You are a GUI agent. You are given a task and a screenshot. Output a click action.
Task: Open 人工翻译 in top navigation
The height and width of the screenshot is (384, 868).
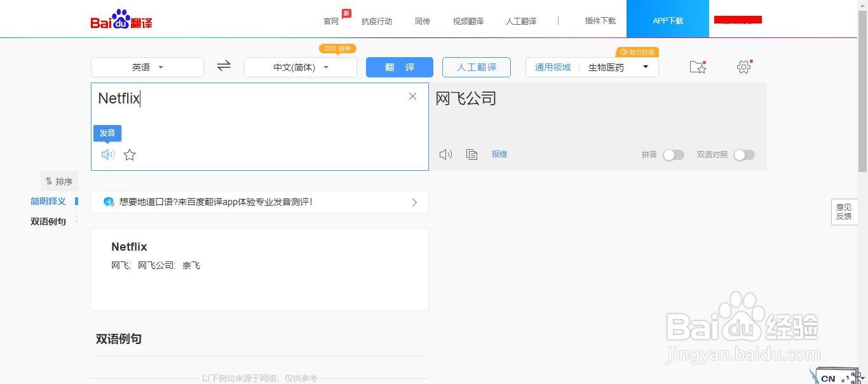click(x=521, y=21)
